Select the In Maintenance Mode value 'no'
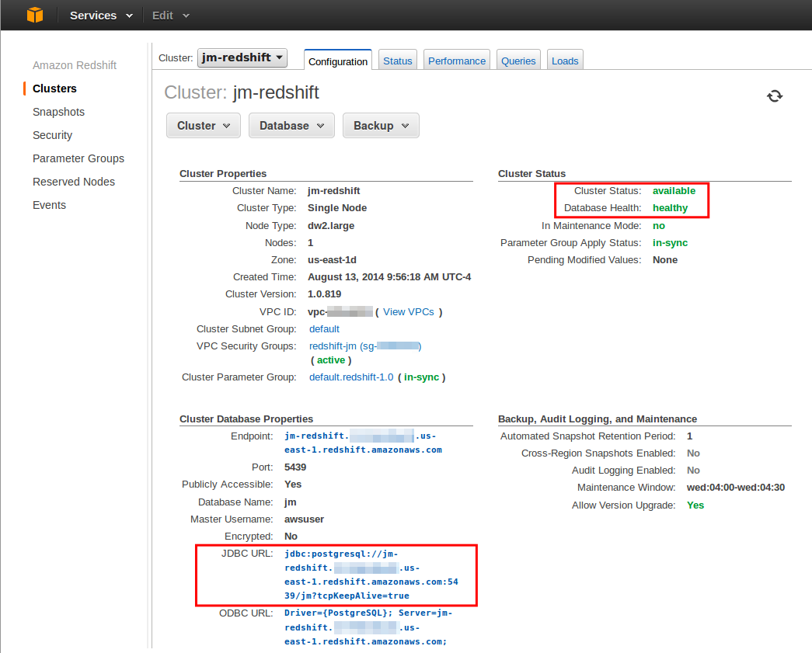 pyautogui.click(x=659, y=226)
